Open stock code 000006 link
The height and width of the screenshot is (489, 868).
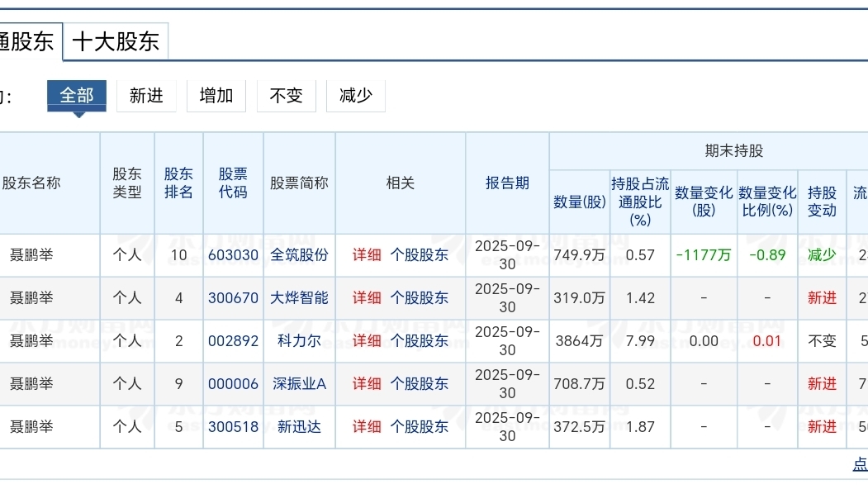233,384
